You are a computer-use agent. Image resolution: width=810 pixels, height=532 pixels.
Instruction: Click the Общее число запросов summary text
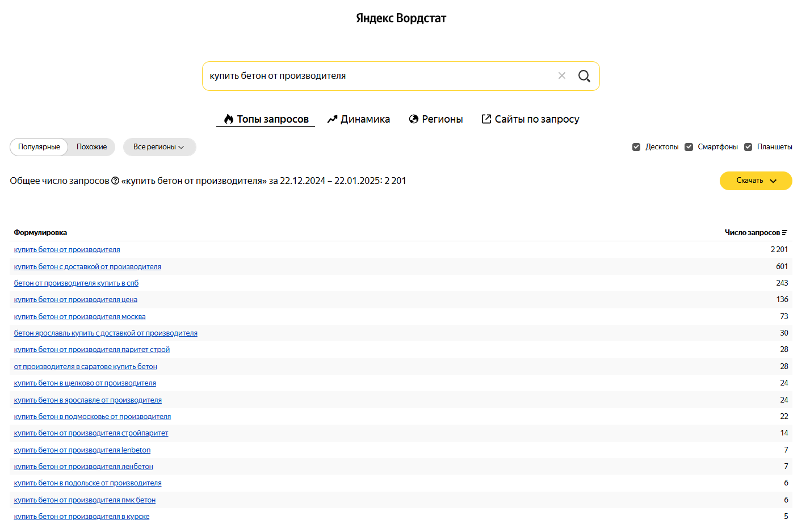coord(208,181)
